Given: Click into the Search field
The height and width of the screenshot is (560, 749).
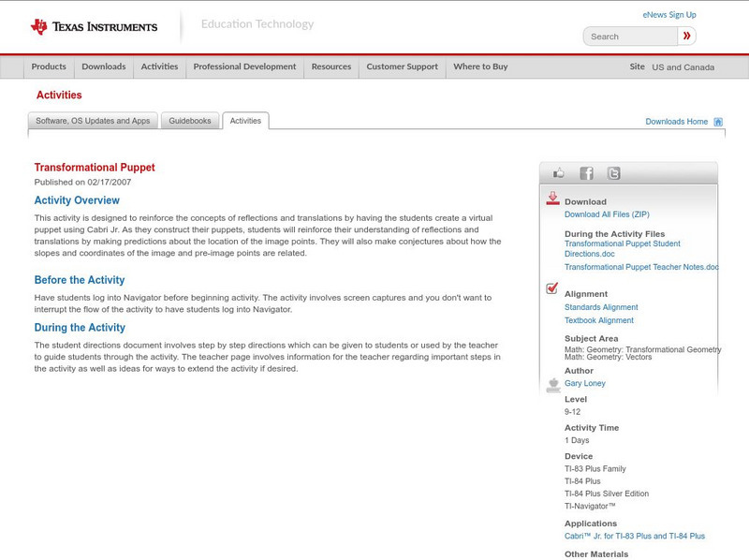Looking at the screenshot, I should click(x=630, y=37).
